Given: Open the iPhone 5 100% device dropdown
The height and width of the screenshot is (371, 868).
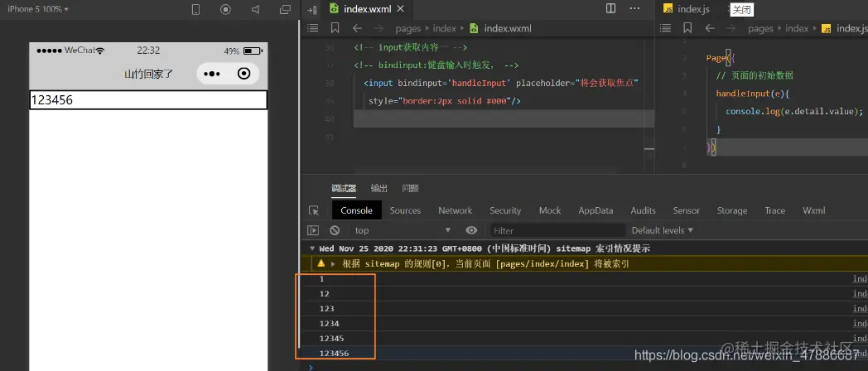Looking at the screenshot, I should point(37,9).
